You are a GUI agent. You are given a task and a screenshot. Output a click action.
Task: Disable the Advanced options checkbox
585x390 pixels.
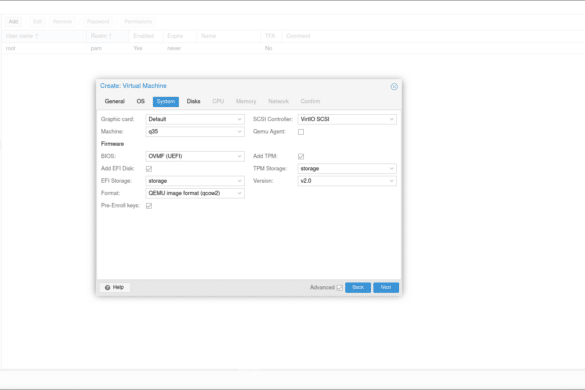tap(340, 288)
